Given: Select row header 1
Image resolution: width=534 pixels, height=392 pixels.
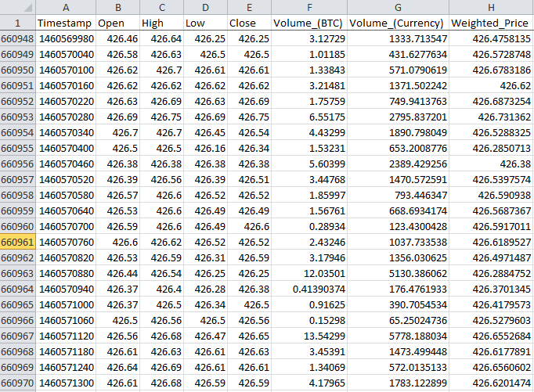Looking at the screenshot, I should point(18,23).
